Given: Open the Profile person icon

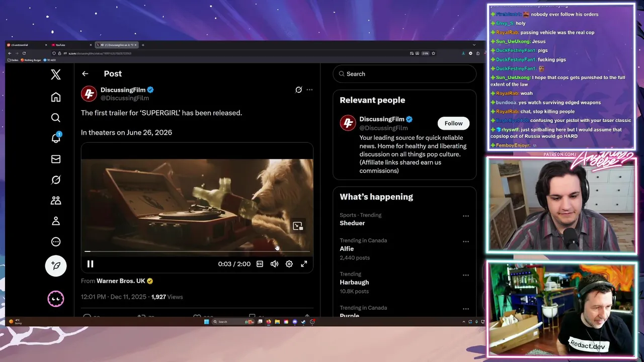Looking at the screenshot, I should coord(56,221).
